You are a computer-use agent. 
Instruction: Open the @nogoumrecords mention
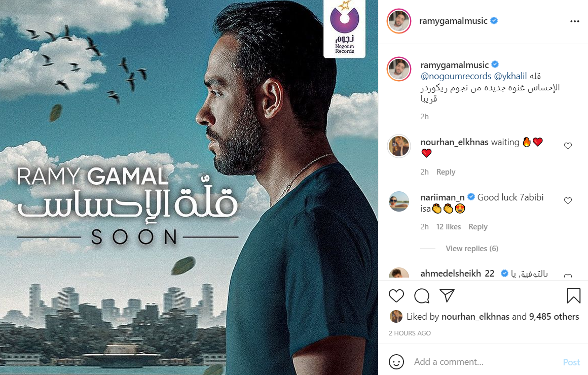pos(456,76)
